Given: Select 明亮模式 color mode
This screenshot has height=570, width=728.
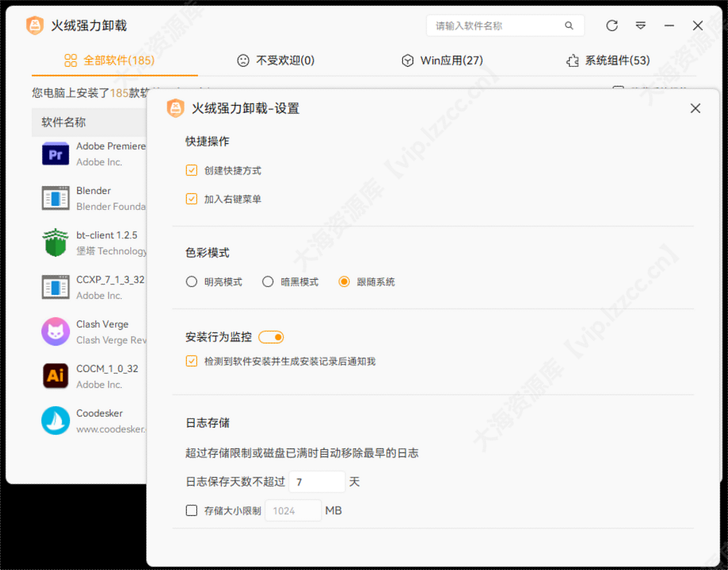Looking at the screenshot, I should tap(192, 282).
